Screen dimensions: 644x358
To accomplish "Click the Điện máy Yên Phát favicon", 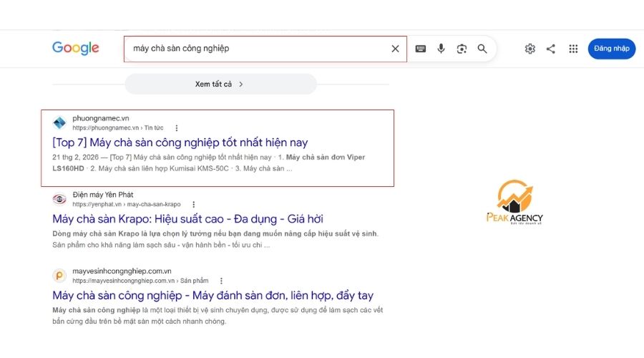I will [x=59, y=199].
